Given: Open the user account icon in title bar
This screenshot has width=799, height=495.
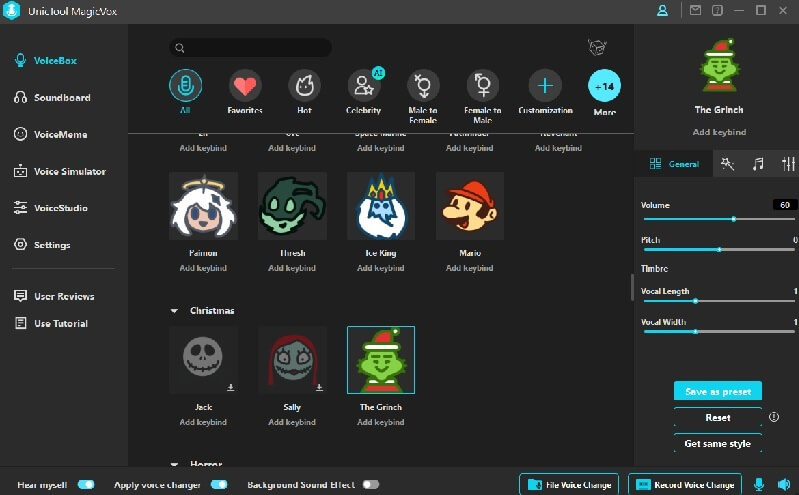Looking at the screenshot, I should pyautogui.click(x=662, y=10).
